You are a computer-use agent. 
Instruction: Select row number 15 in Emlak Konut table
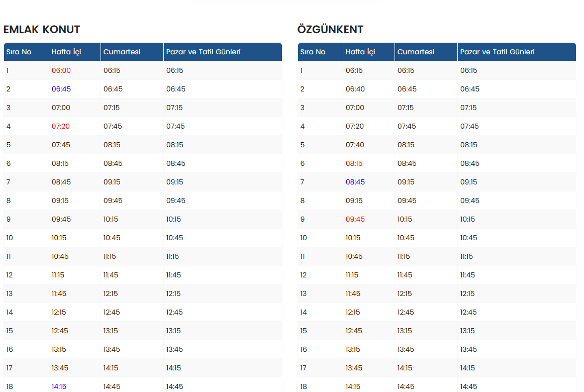point(10,331)
